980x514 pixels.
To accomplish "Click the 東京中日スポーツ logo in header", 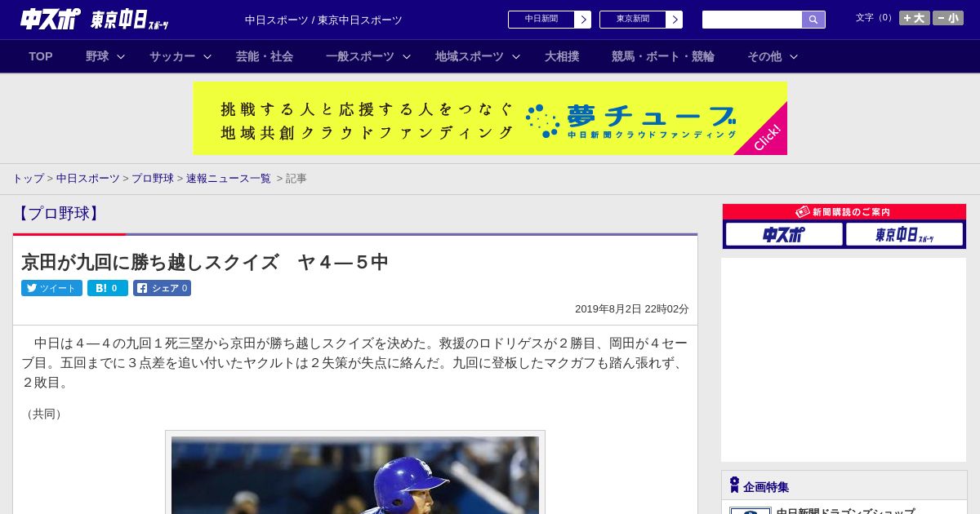I will coord(130,20).
